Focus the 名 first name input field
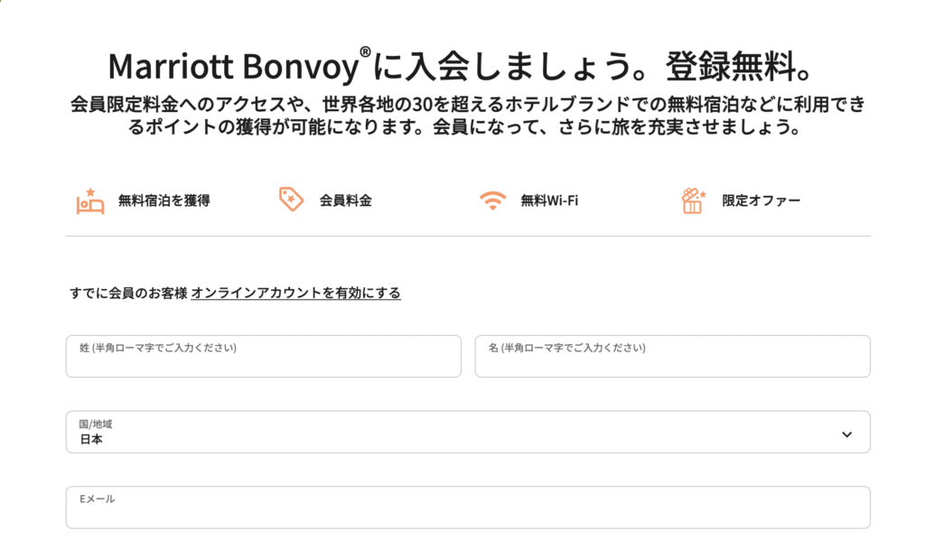Viewport: 925px width, 560px height. [x=672, y=357]
